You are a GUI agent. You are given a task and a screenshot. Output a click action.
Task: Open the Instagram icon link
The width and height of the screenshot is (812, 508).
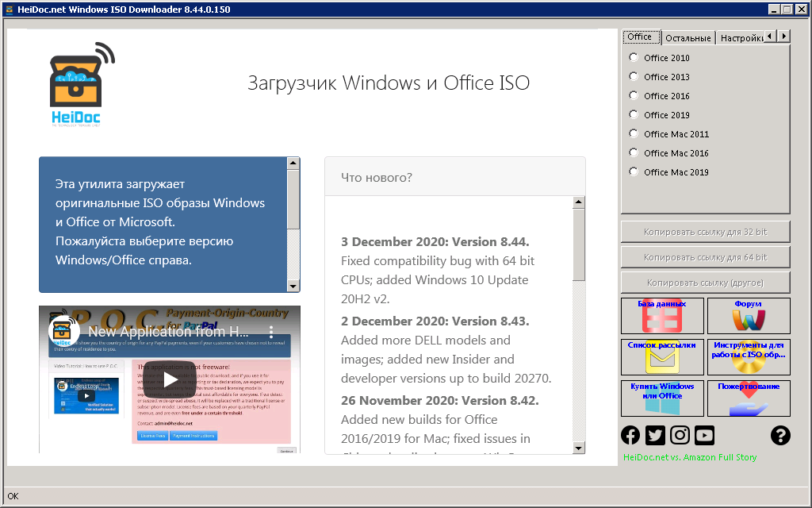(x=680, y=435)
